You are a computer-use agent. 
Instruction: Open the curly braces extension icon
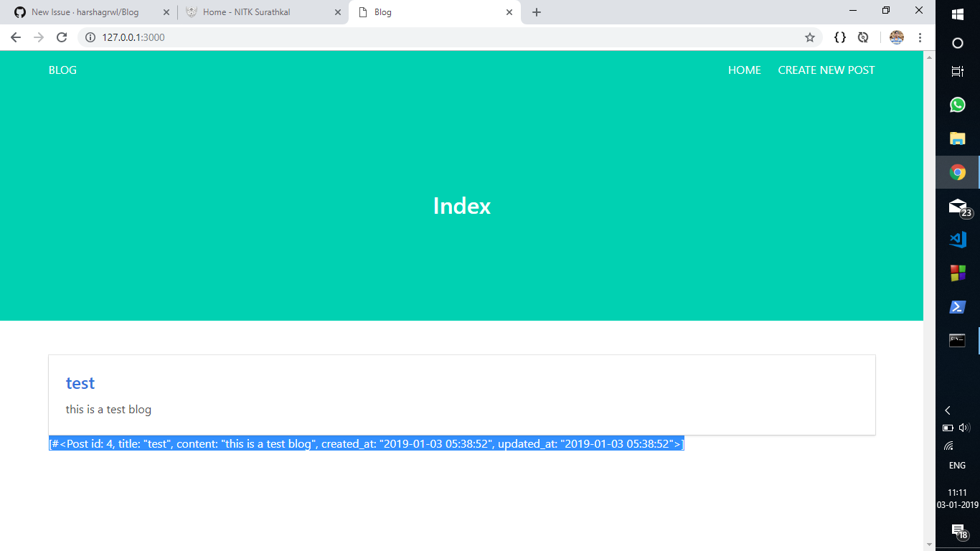(840, 37)
